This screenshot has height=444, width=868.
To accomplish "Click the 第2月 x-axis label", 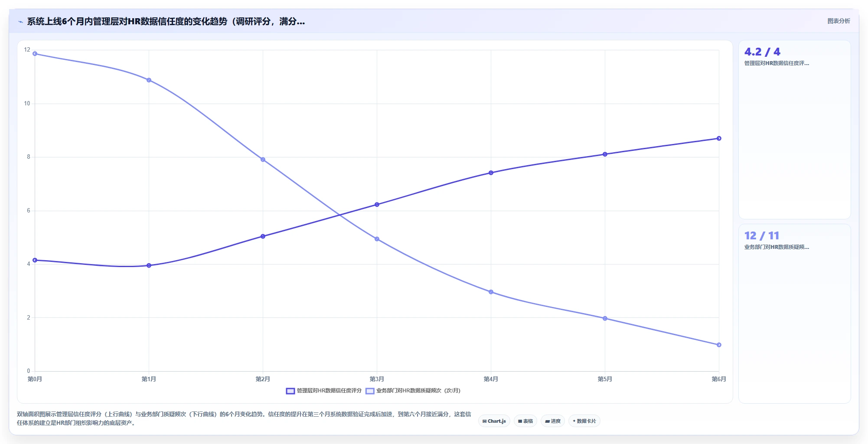I will 263,379.
